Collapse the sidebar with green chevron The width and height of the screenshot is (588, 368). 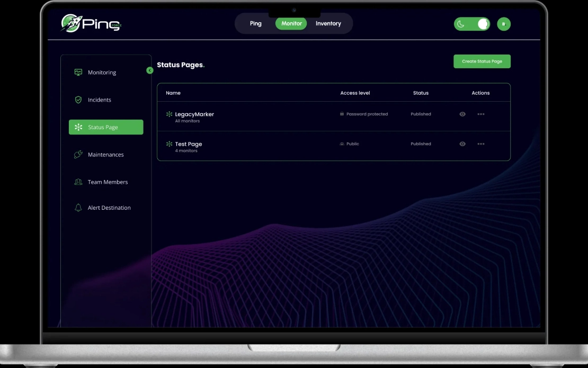point(149,70)
